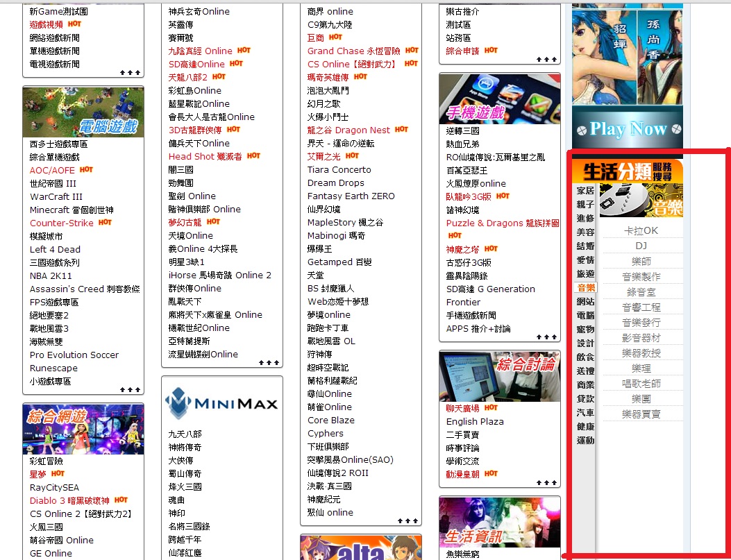Click the MiniMax logo banner

222,402
